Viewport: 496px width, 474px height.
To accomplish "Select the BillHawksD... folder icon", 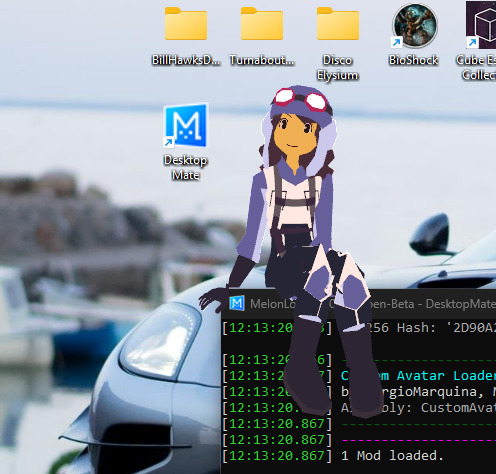I will [186, 24].
